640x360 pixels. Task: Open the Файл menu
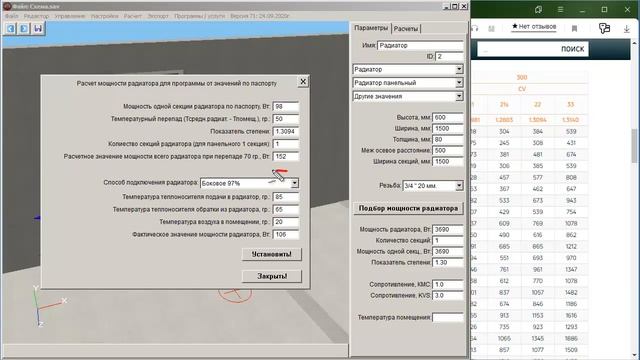(11, 16)
